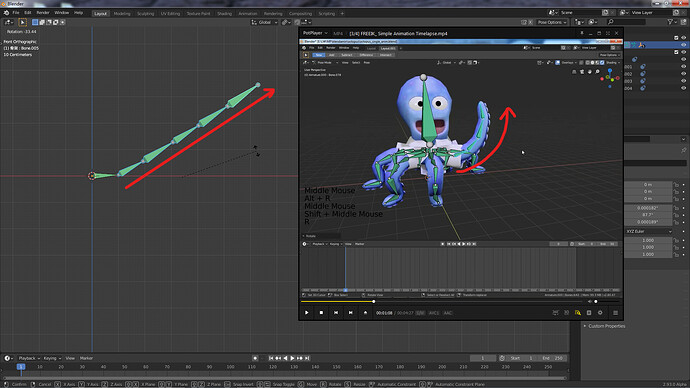
Task: Open the outliner filter dropdown
Action: pyautogui.click(x=672, y=22)
